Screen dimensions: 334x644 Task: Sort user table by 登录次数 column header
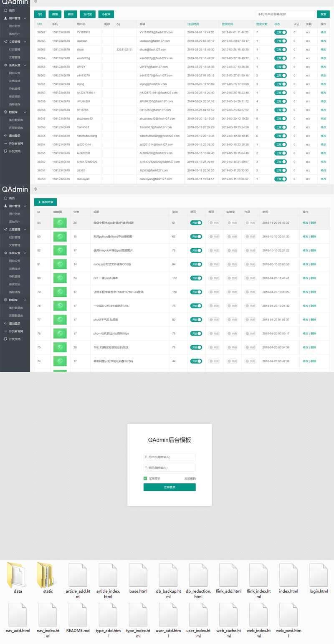point(262,24)
